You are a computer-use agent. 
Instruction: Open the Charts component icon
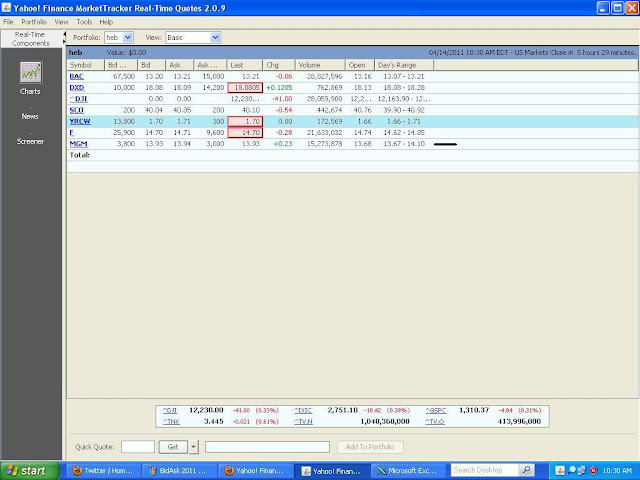[x=31, y=73]
